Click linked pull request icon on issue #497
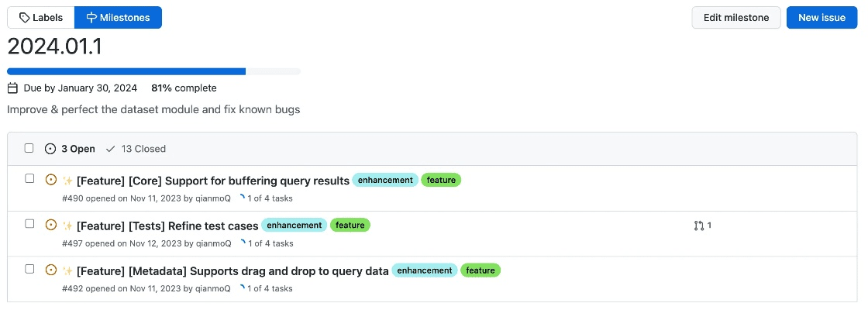The width and height of the screenshot is (868, 310). pos(699,226)
